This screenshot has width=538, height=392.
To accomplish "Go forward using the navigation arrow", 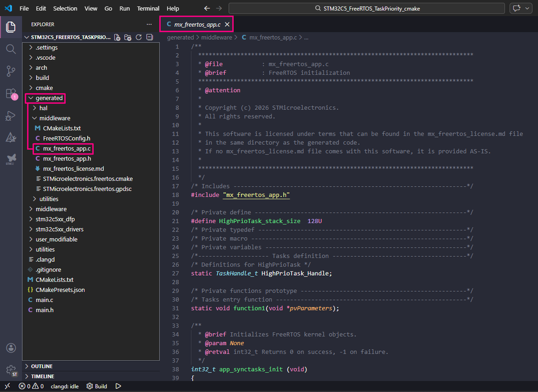I will coord(219,8).
